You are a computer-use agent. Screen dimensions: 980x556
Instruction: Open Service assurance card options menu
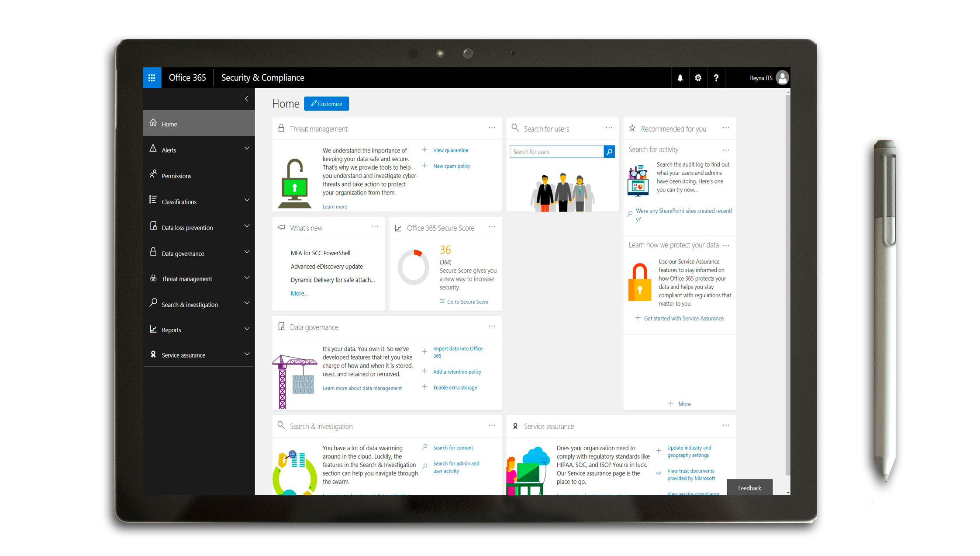click(726, 425)
